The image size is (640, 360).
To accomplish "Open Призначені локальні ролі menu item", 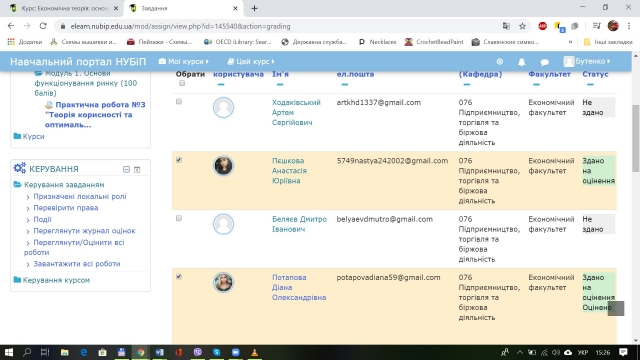I will pos(80,197).
